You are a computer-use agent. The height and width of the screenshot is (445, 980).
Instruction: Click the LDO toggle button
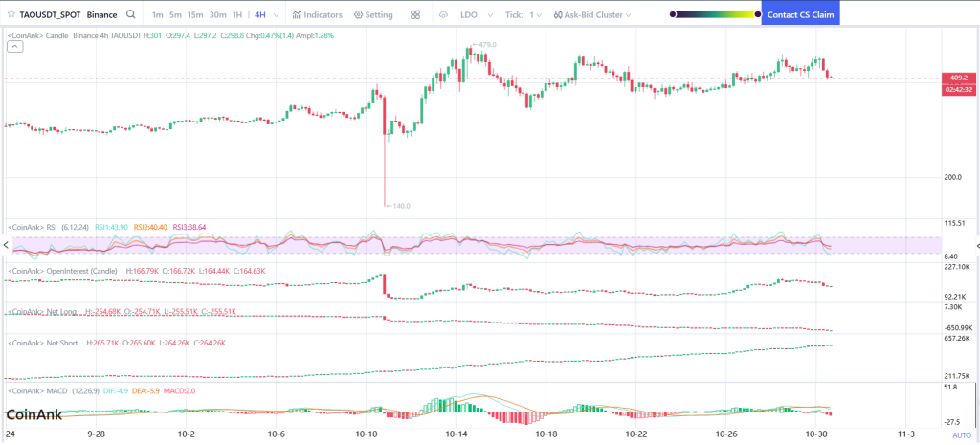point(469,15)
